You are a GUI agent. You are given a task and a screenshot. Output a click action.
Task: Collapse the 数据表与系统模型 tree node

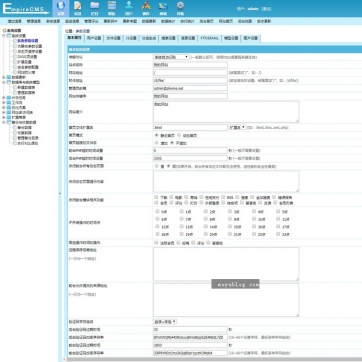coord(4,82)
